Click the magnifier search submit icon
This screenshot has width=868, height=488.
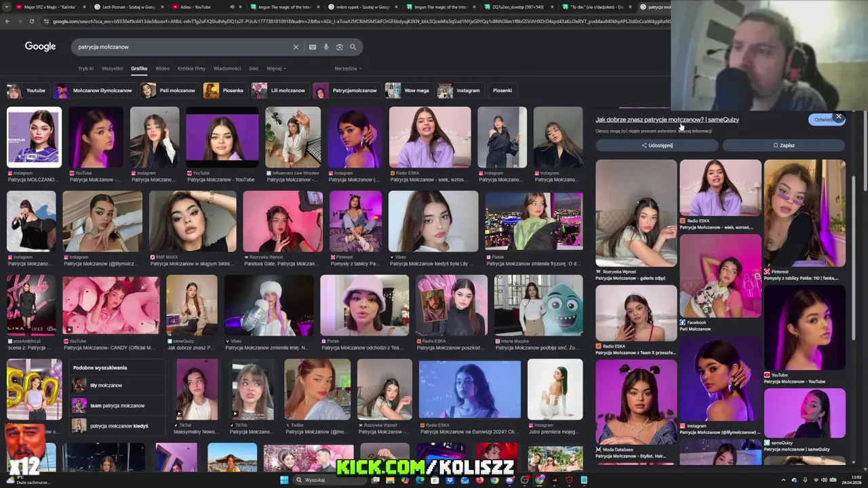(353, 47)
